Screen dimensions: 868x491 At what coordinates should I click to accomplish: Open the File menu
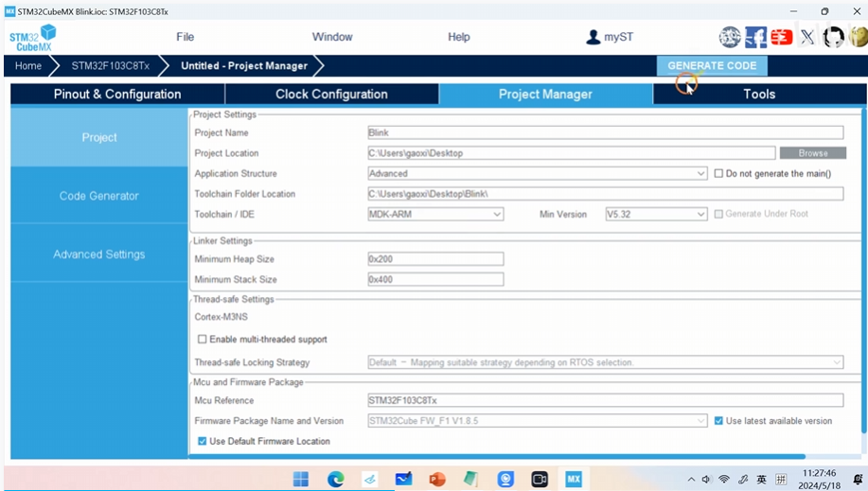tap(185, 37)
